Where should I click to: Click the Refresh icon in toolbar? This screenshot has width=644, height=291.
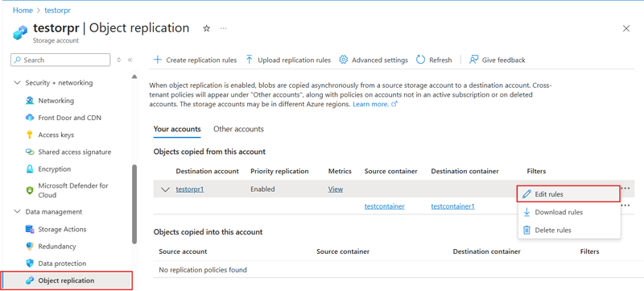[x=420, y=60]
